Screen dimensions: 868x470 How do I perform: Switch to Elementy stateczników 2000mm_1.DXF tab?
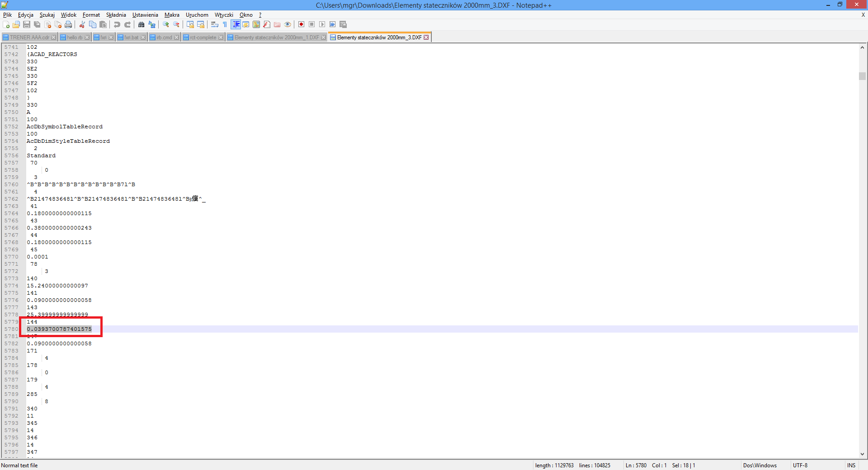point(276,38)
